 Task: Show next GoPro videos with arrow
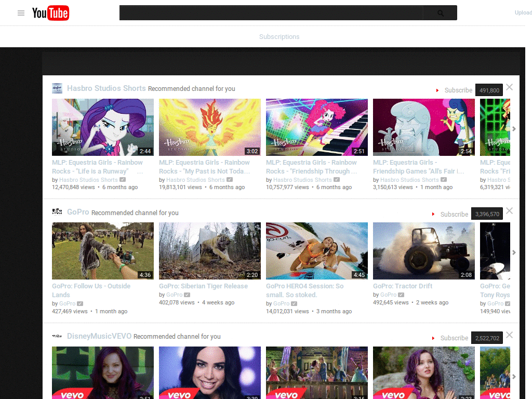(x=514, y=252)
